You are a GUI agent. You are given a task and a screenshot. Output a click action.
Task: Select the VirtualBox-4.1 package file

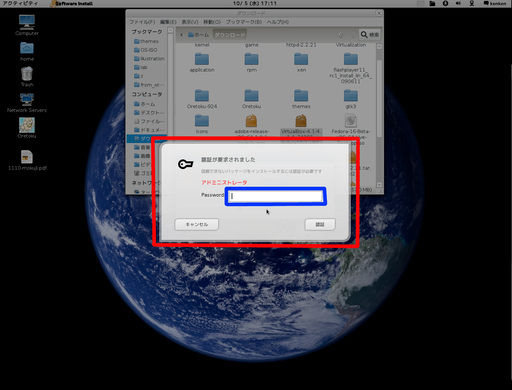pos(301,124)
